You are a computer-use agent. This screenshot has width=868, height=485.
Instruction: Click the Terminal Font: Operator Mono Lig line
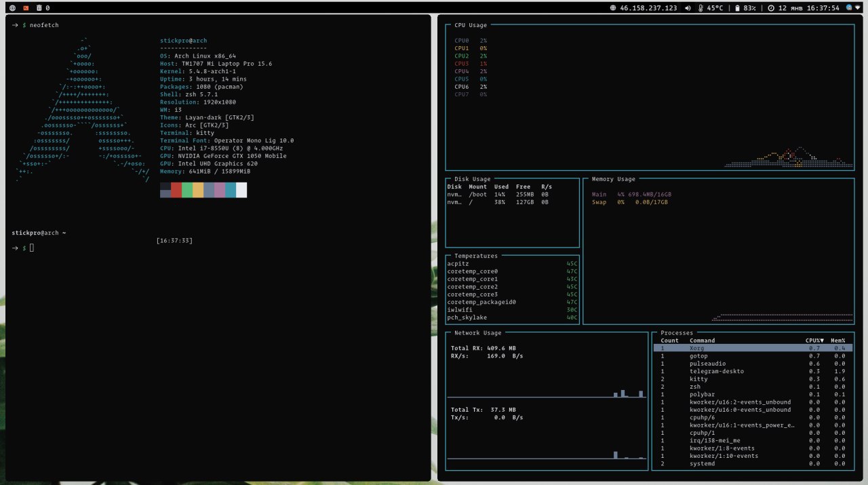tap(226, 140)
